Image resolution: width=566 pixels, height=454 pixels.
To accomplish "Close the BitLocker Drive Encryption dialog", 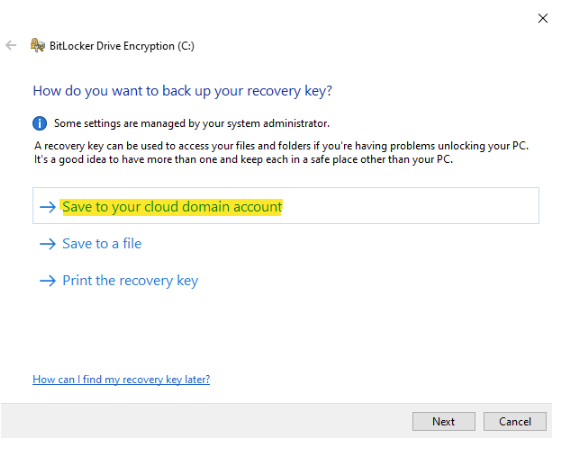I will click(x=543, y=18).
